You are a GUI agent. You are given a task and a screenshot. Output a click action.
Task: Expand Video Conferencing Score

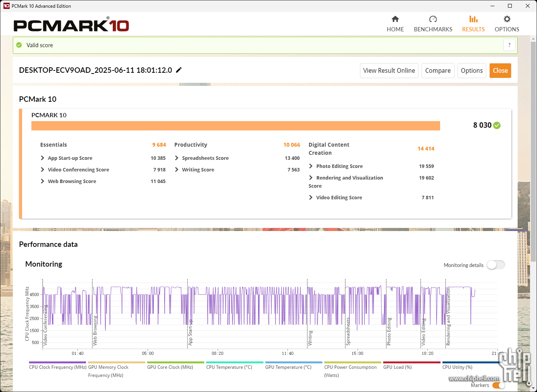(43, 169)
